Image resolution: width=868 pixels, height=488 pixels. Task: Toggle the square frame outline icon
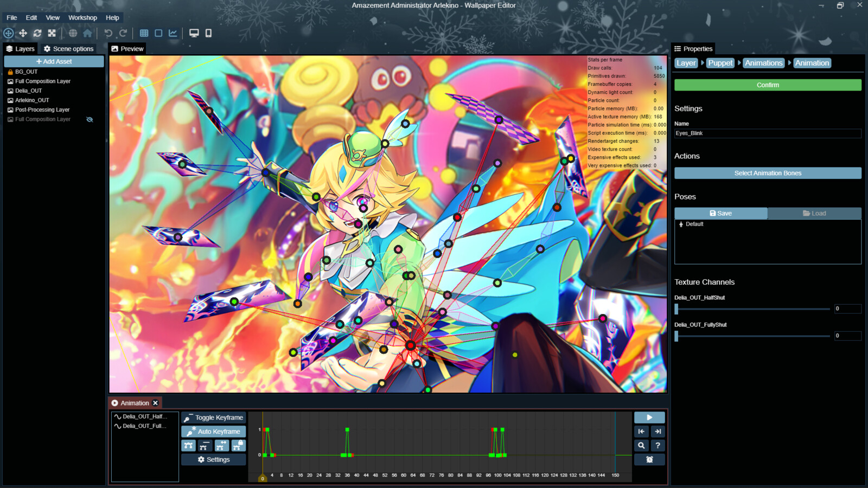158,33
